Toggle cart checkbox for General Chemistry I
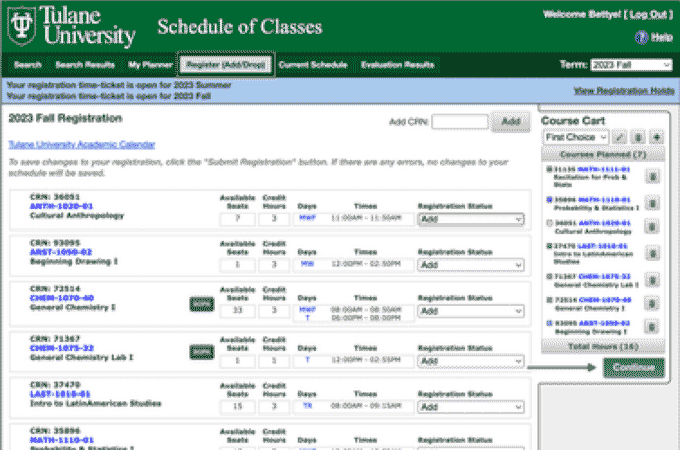The image size is (680, 450). pos(549,300)
